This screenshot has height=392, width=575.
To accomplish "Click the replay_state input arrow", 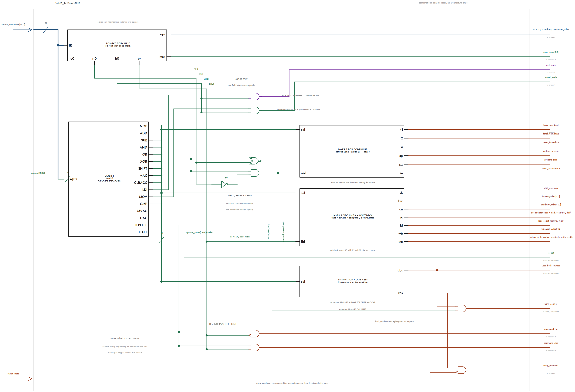I will pyautogui.click(x=22, y=378).
